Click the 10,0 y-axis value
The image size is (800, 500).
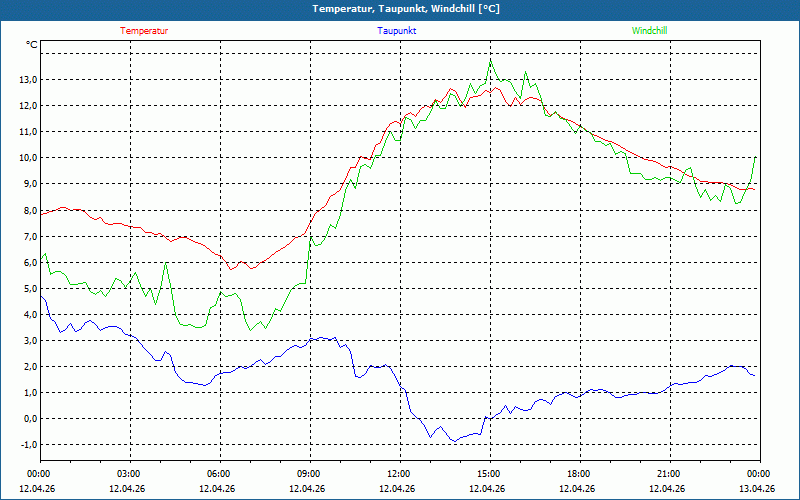28,158
